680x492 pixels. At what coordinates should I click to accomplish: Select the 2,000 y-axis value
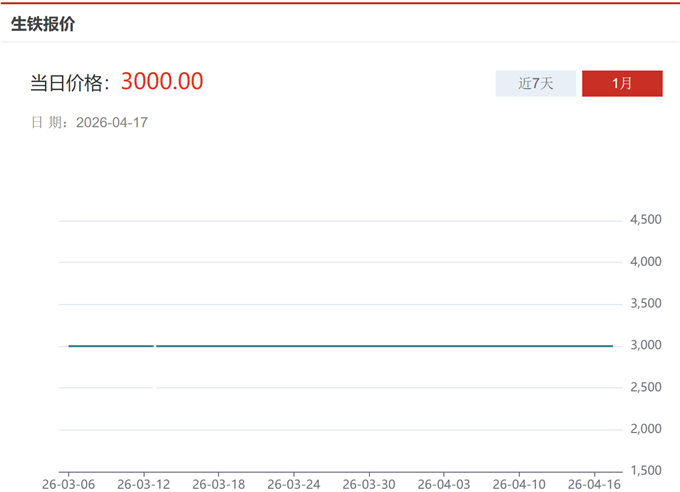[x=645, y=429]
